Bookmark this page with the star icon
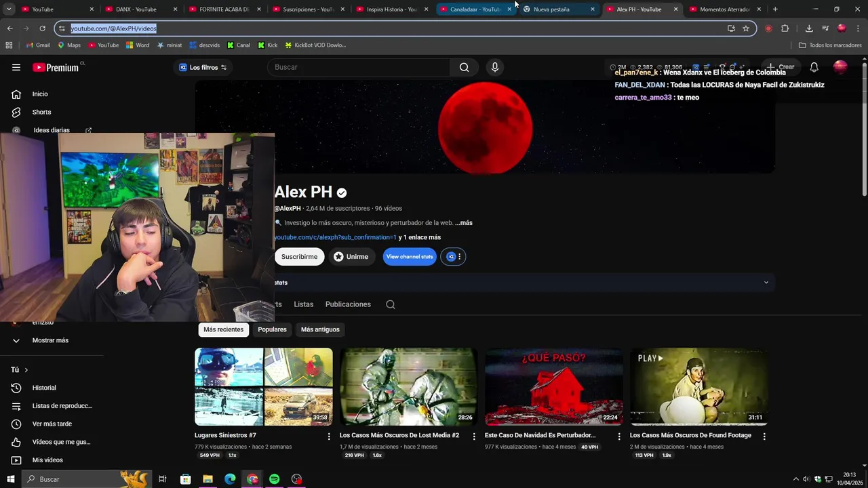 point(746,28)
